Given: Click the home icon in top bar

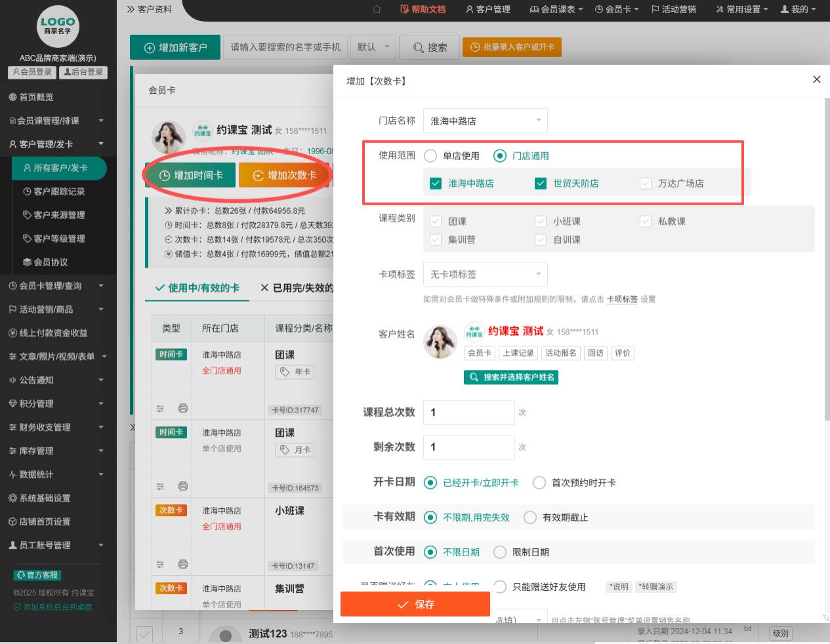Looking at the screenshot, I should [x=377, y=9].
